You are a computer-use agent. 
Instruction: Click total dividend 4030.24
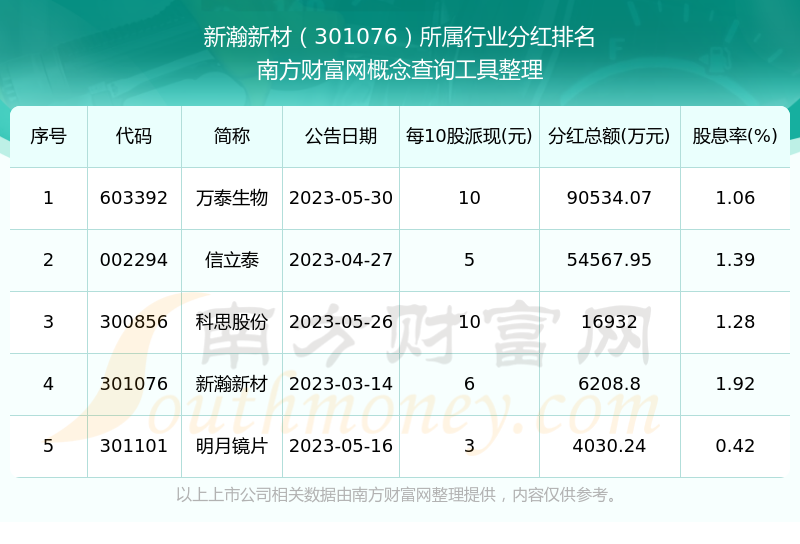click(609, 446)
